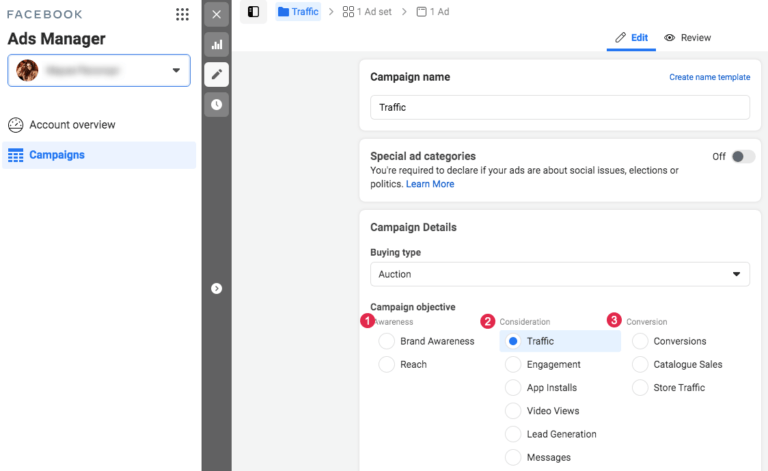Click the Special ad categories heading
The height and width of the screenshot is (471, 768).
[x=423, y=156]
